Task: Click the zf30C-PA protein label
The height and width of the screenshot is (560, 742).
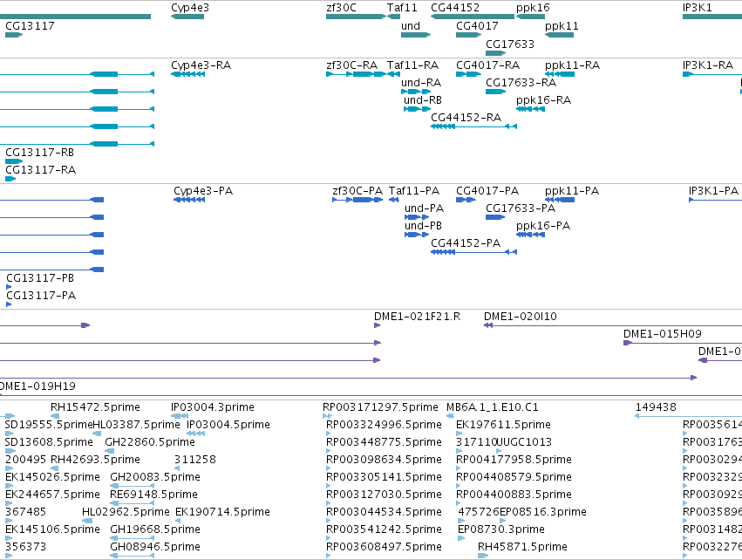Action: pos(357,190)
